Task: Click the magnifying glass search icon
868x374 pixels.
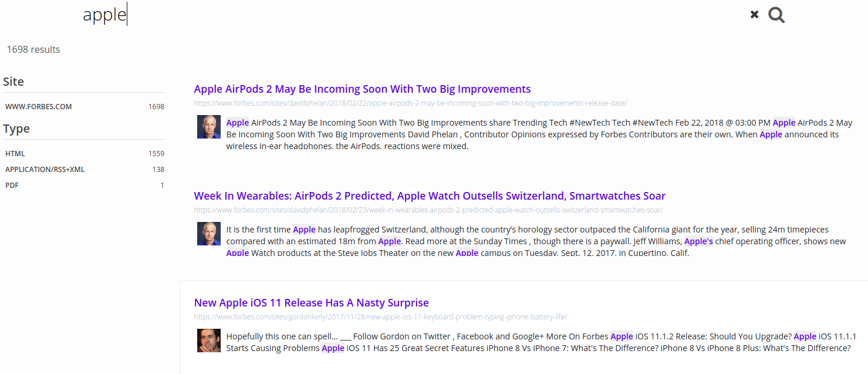Action: click(x=776, y=15)
